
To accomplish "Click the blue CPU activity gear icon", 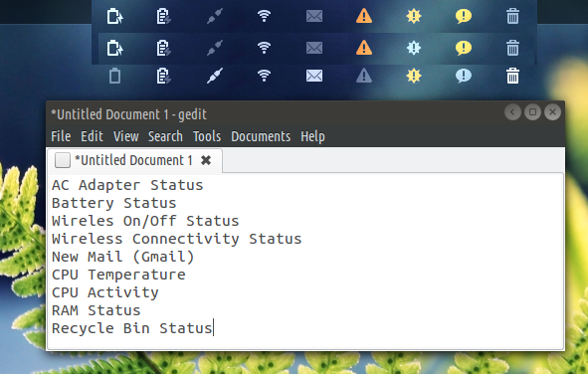I will click(x=414, y=48).
